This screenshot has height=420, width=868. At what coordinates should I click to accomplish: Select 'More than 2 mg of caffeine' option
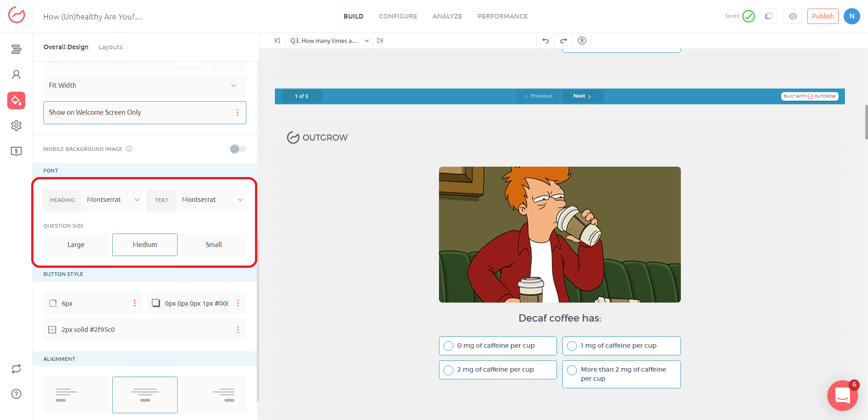(622, 374)
